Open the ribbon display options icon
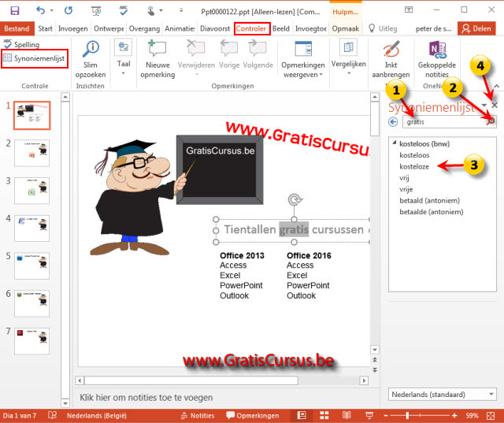The height and width of the screenshot is (423, 504). (x=409, y=9)
